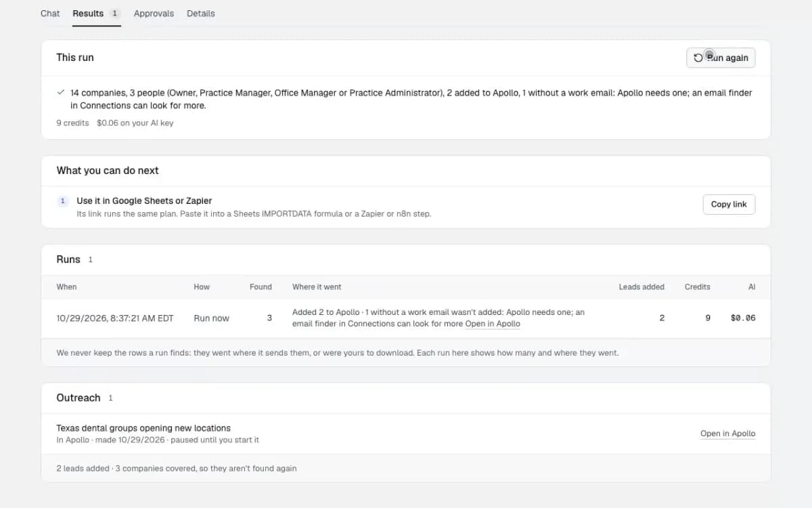Click the "Runs" section heading
Viewport: 812px width, 508px height.
coord(68,260)
